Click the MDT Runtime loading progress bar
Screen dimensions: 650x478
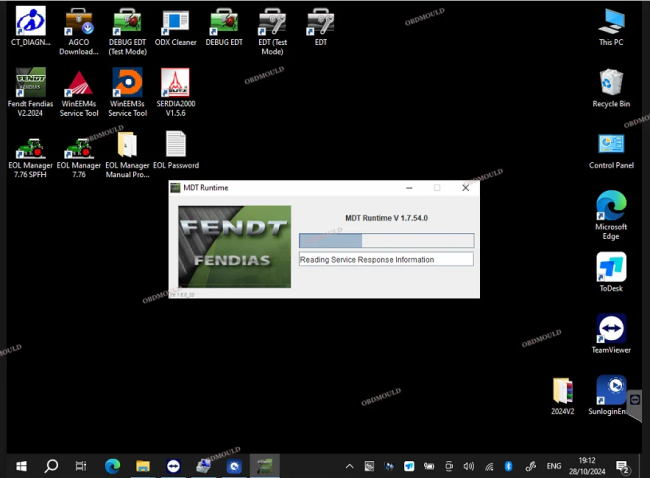click(386, 240)
